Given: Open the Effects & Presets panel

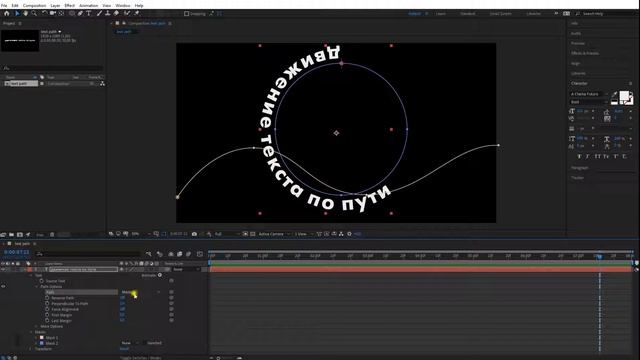Looking at the screenshot, I should point(584,53).
